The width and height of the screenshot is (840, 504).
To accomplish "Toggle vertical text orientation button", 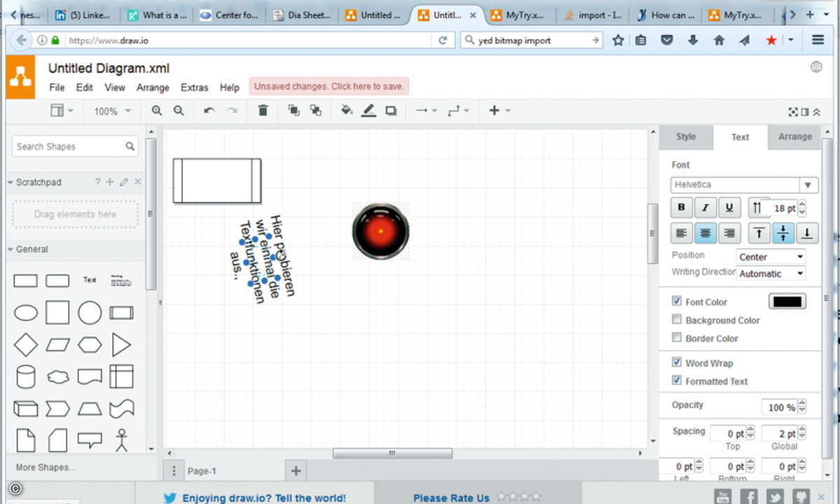I will [757, 208].
